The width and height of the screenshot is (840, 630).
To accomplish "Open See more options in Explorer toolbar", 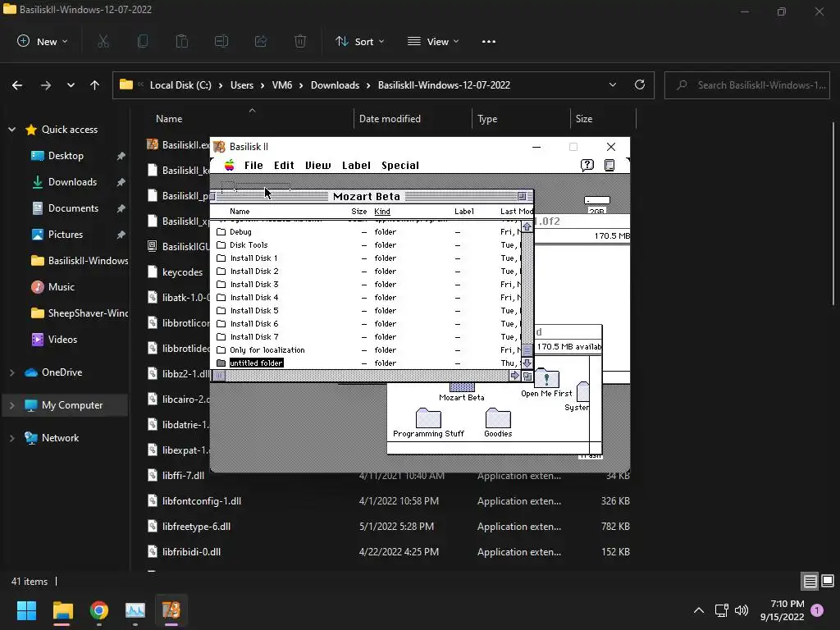I will (x=489, y=41).
